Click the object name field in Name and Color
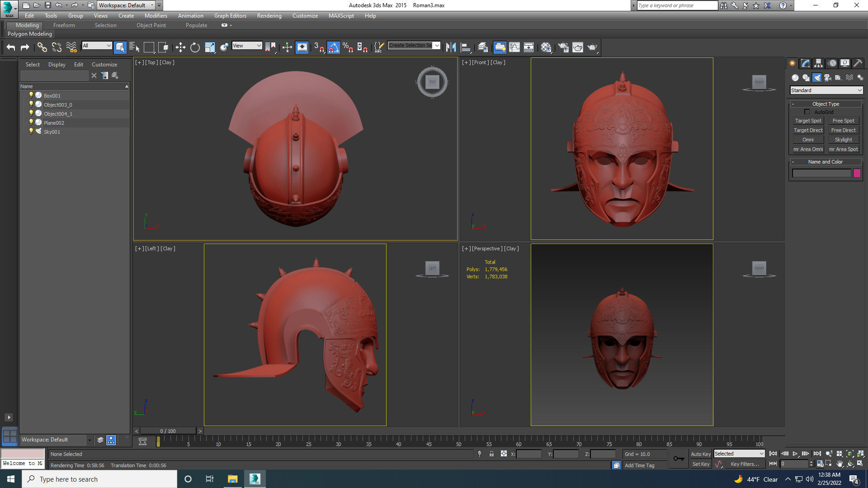This screenshot has width=868, height=488. coord(821,173)
